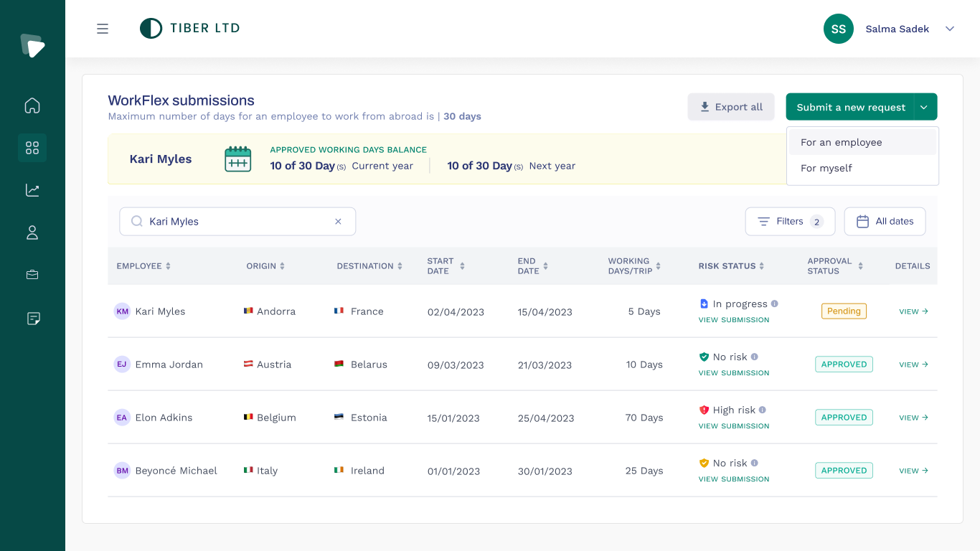Screen dimensions: 980x551
Task: Expand the Submit a new request dropdown arrow
Action: point(925,106)
